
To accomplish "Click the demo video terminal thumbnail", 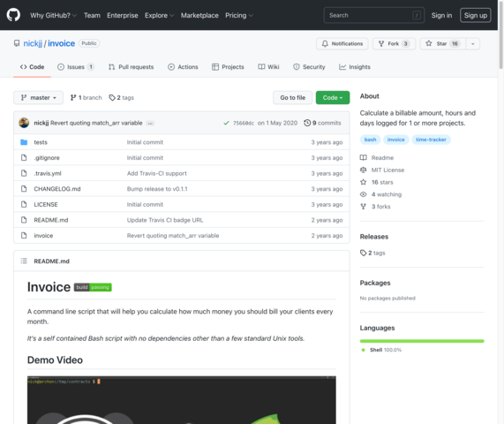I will coord(182,400).
